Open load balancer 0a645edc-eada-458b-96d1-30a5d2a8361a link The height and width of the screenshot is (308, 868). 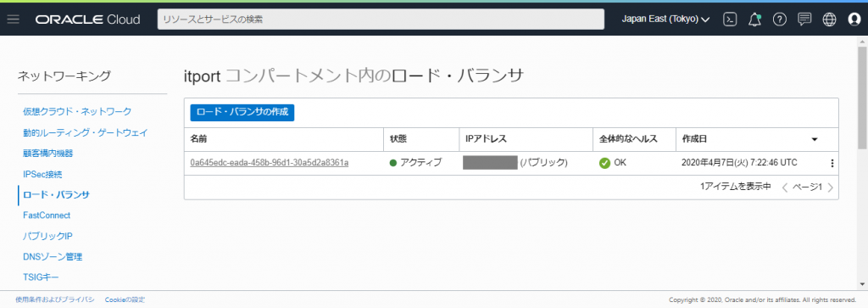pos(270,163)
